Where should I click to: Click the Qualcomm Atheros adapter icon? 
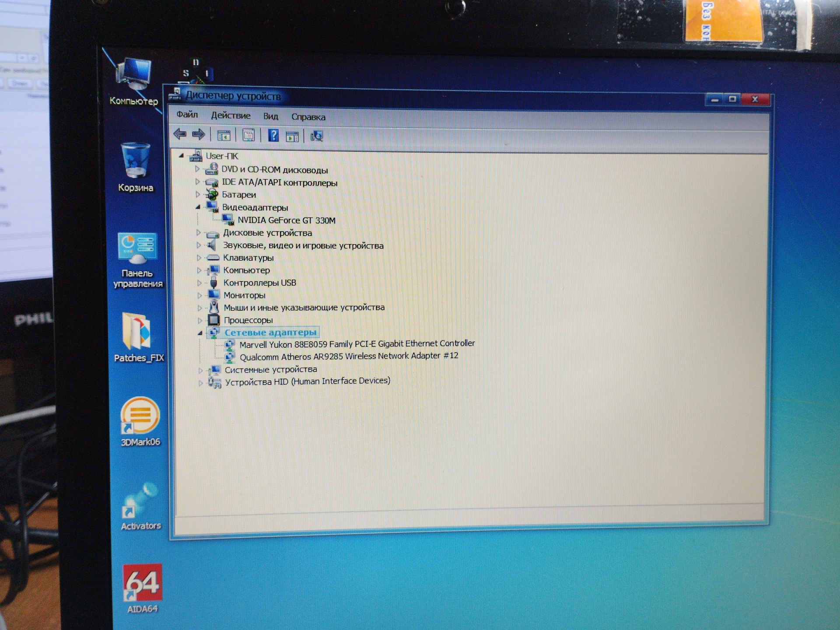click(x=230, y=357)
